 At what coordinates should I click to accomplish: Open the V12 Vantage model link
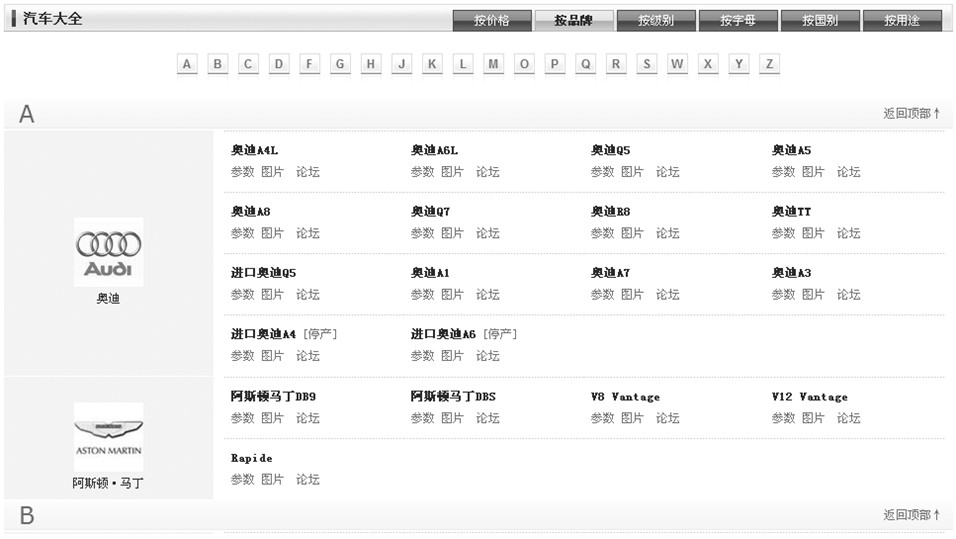click(809, 397)
